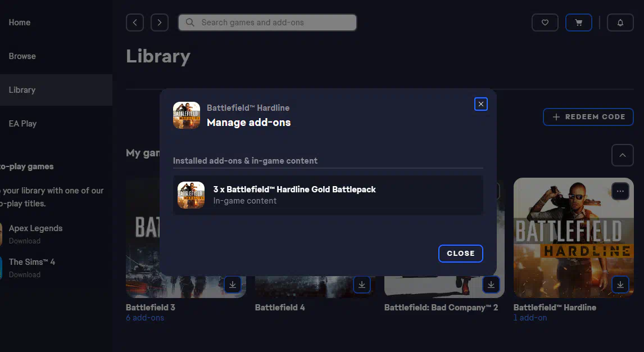Click the Battlefield Hardline icon in dialog header
Screen dimensions: 644x352
[187, 115]
